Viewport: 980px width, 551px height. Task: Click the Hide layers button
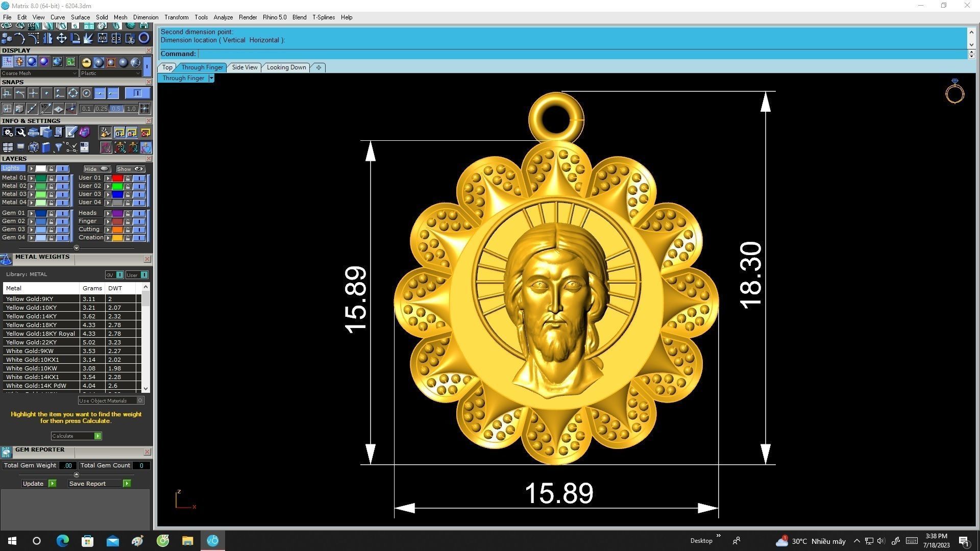click(x=97, y=169)
